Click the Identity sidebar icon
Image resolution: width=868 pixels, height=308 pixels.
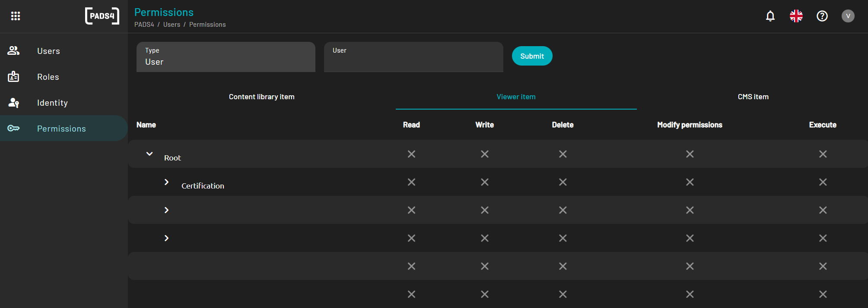pyautogui.click(x=13, y=102)
